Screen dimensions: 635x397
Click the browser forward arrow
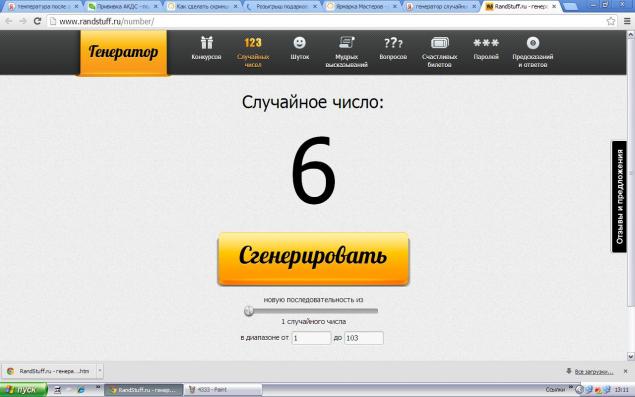pyautogui.click(x=23, y=21)
